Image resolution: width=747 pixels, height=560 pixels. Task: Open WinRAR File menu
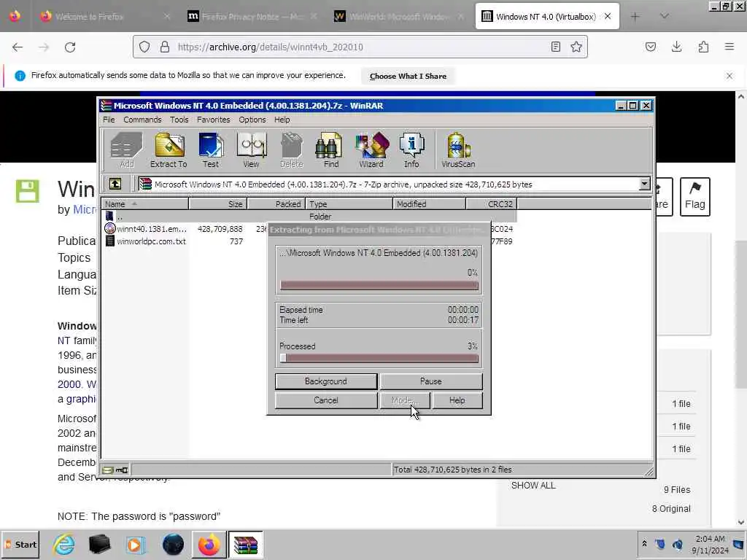tap(109, 120)
